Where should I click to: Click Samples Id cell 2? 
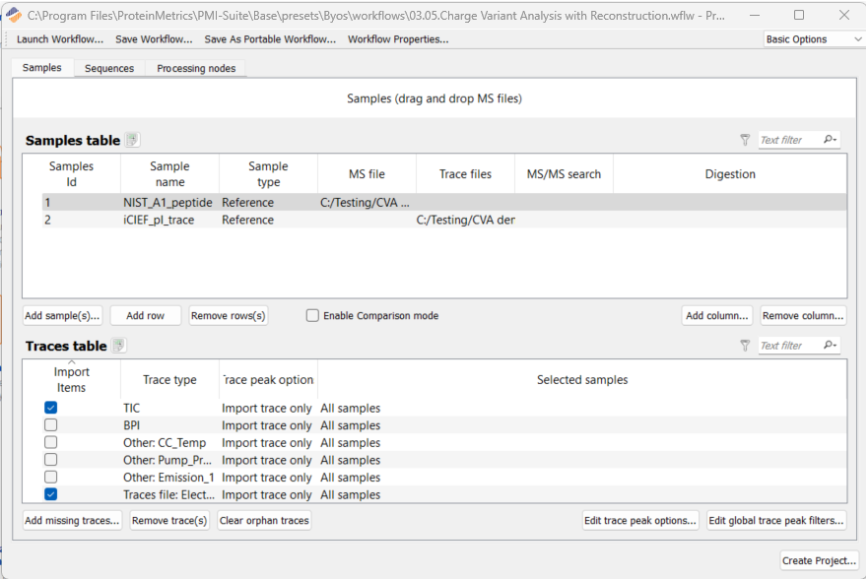(x=81, y=219)
